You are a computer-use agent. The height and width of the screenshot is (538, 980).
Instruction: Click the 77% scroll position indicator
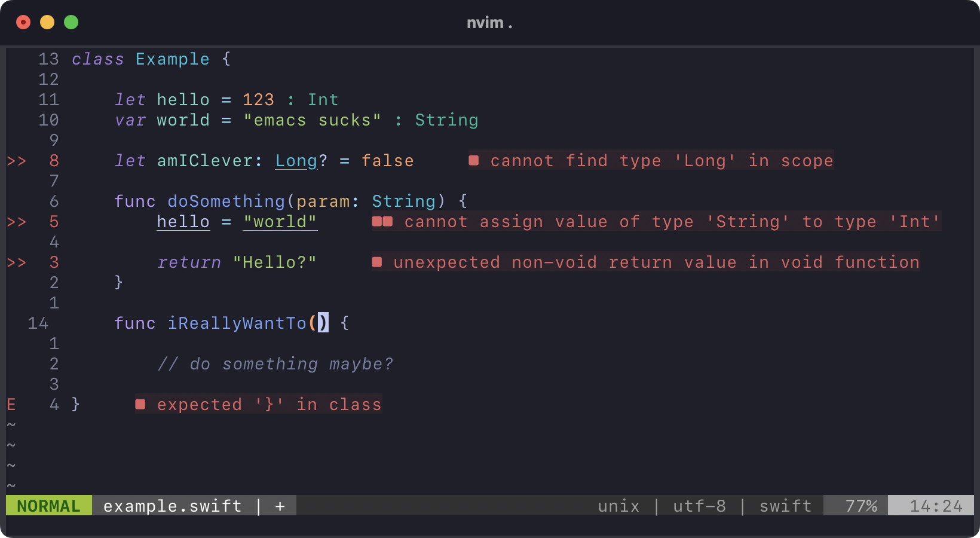coord(860,506)
